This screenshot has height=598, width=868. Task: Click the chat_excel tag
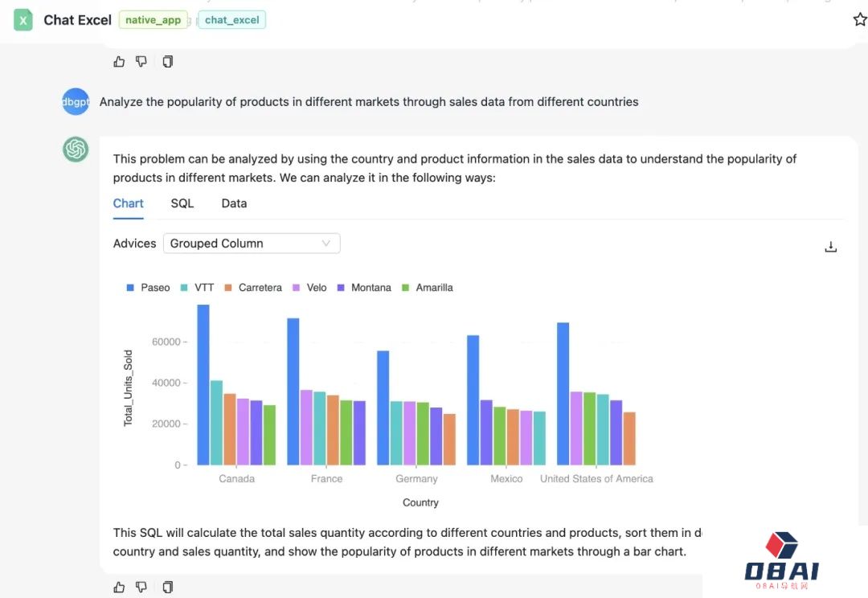tap(231, 20)
